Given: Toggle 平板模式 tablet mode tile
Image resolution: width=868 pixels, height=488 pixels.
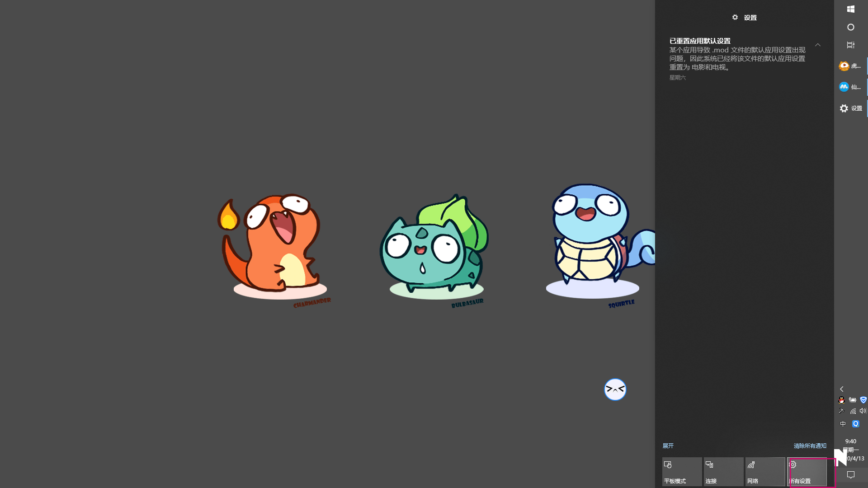Looking at the screenshot, I should 682,472.
